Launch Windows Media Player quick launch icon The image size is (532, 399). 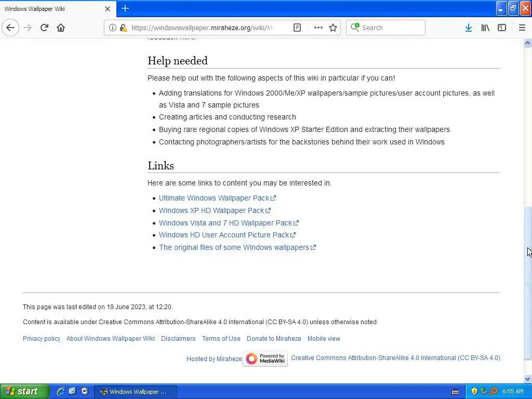coord(85,392)
